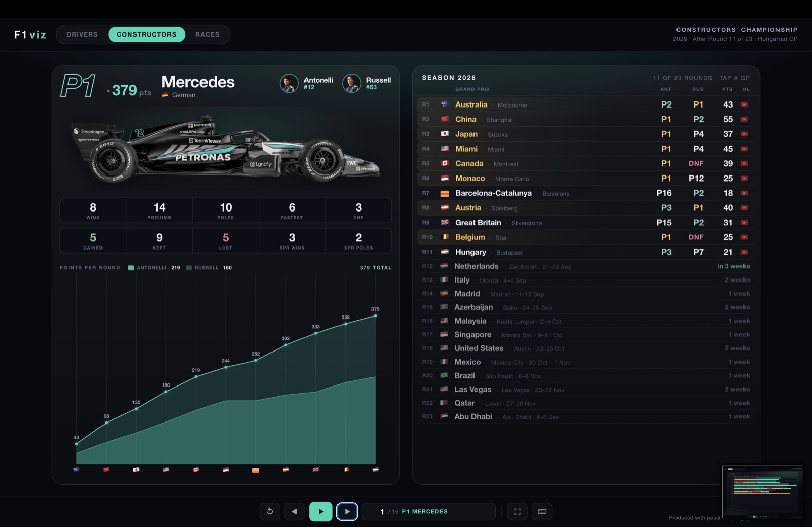Click the Russell legend swatch
The width and height of the screenshot is (812, 527).
(189, 268)
